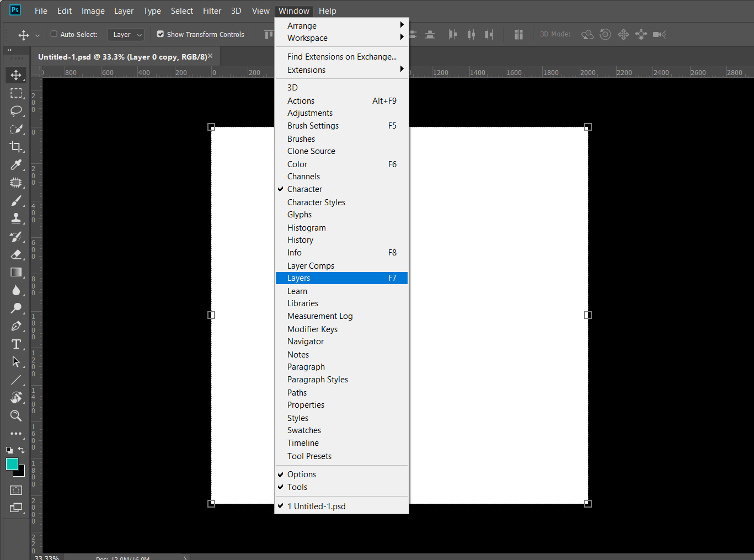Select the Crop tool
The image size is (754, 560).
pos(16,147)
